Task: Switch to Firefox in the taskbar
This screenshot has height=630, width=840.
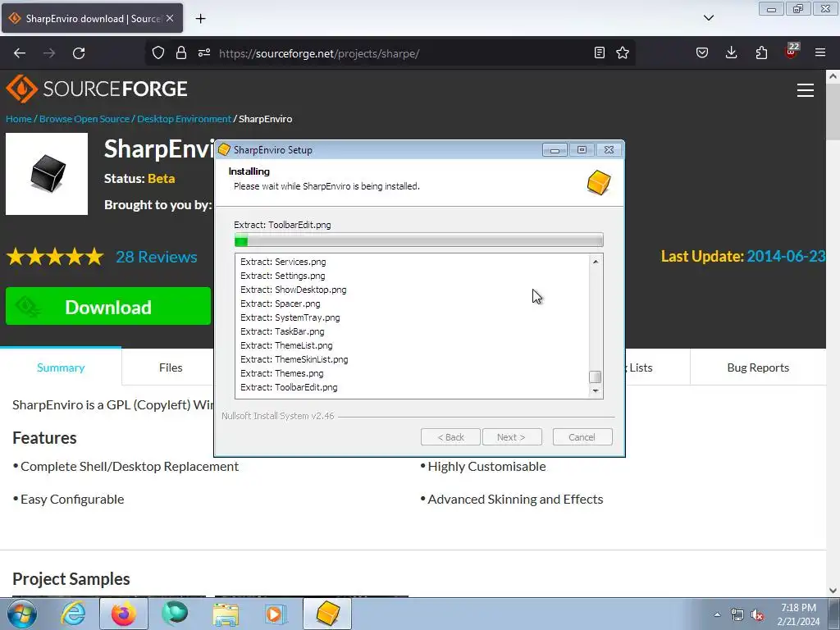Action: pyautogui.click(x=123, y=614)
